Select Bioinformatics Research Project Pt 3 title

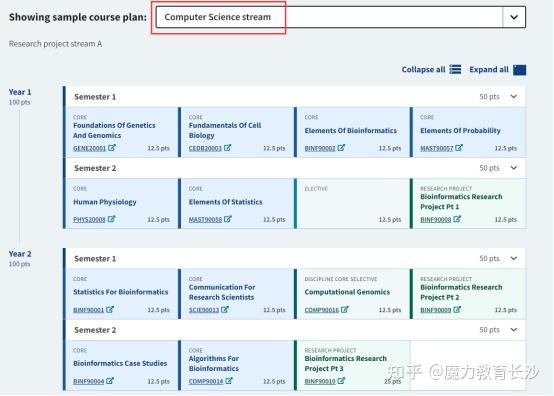pyautogui.click(x=346, y=363)
